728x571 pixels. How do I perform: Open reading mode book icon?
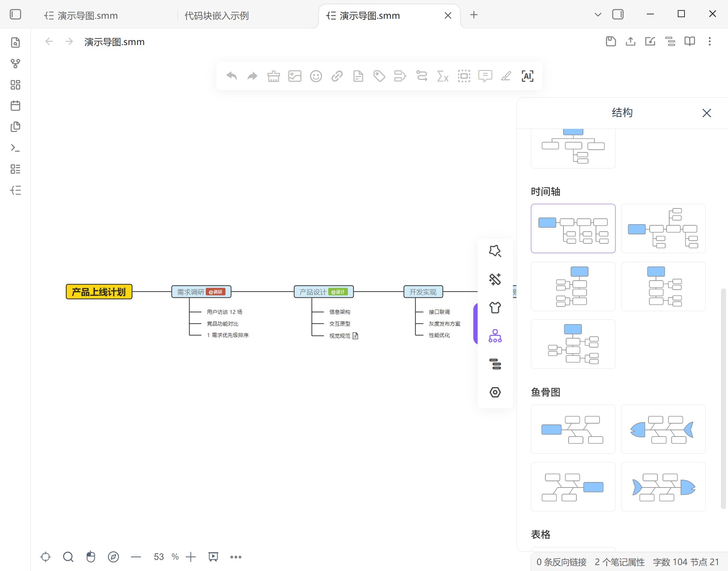(x=690, y=41)
